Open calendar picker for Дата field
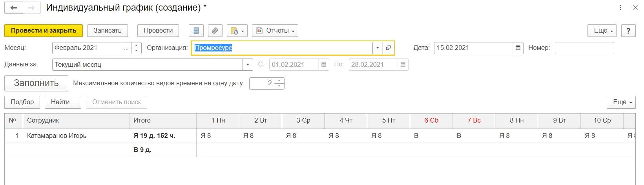 pyautogui.click(x=518, y=48)
